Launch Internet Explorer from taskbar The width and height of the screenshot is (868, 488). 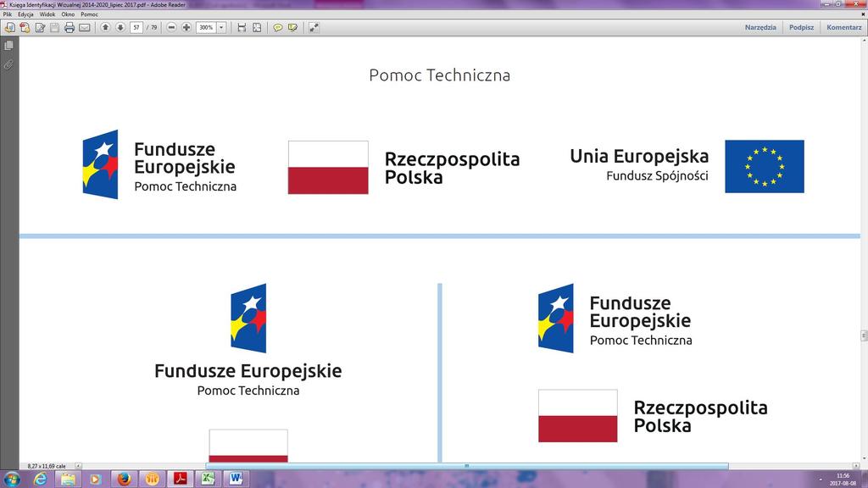tap(41, 480)
